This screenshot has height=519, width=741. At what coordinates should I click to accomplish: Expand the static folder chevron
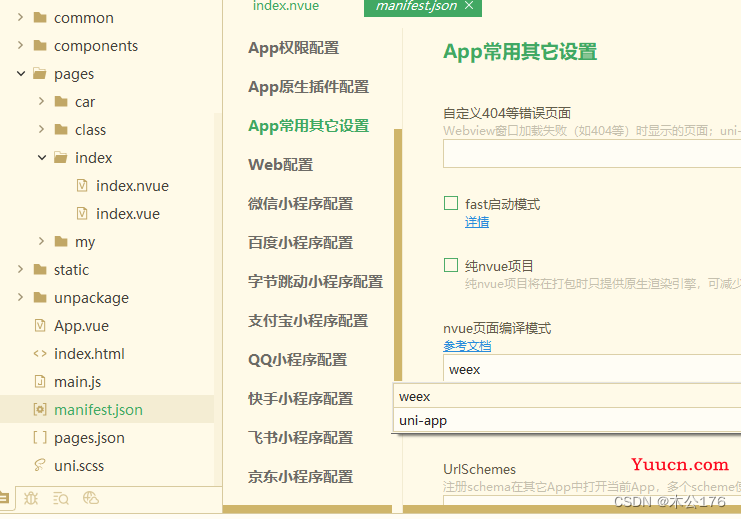pyautogui.click(x=20, y=269)
